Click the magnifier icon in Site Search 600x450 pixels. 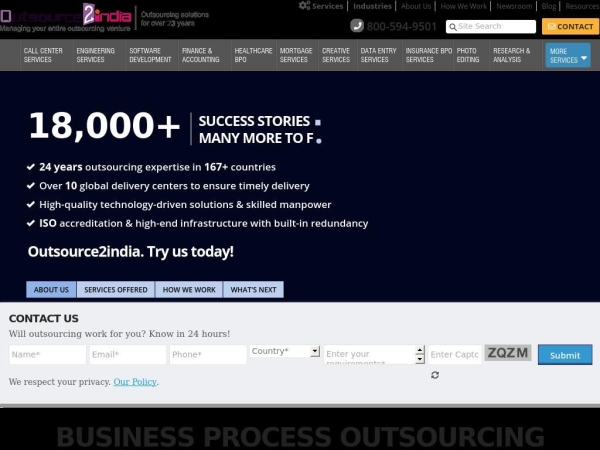tap(453, 27)
